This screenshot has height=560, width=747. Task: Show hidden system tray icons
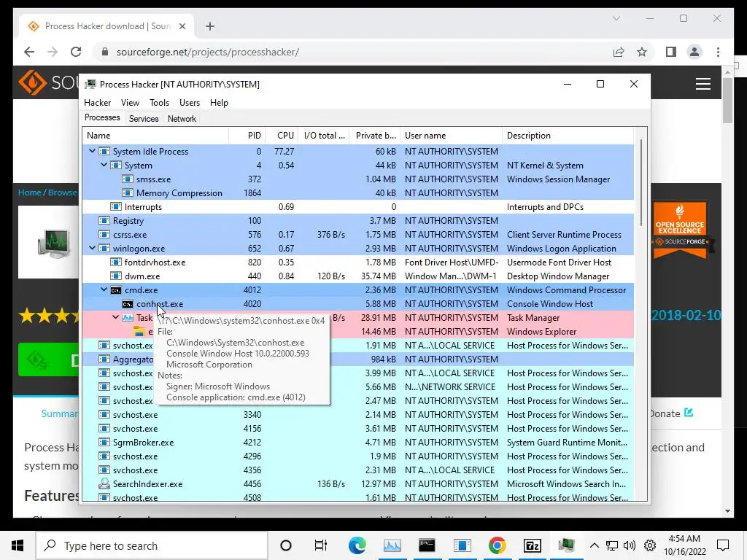[x=594, y=545]
